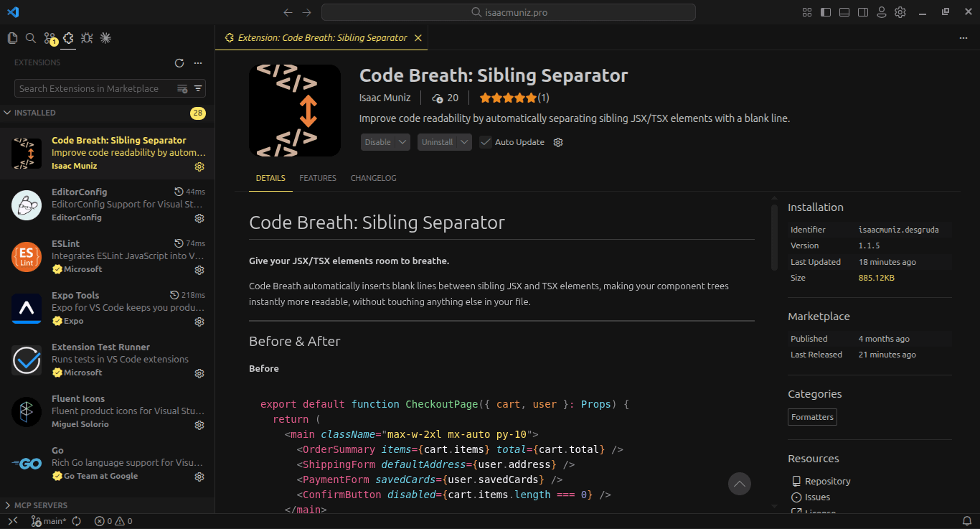Viewport: 980px width, 529px height.
Task: Click the Disable button
Action: (x=378, y=142)
